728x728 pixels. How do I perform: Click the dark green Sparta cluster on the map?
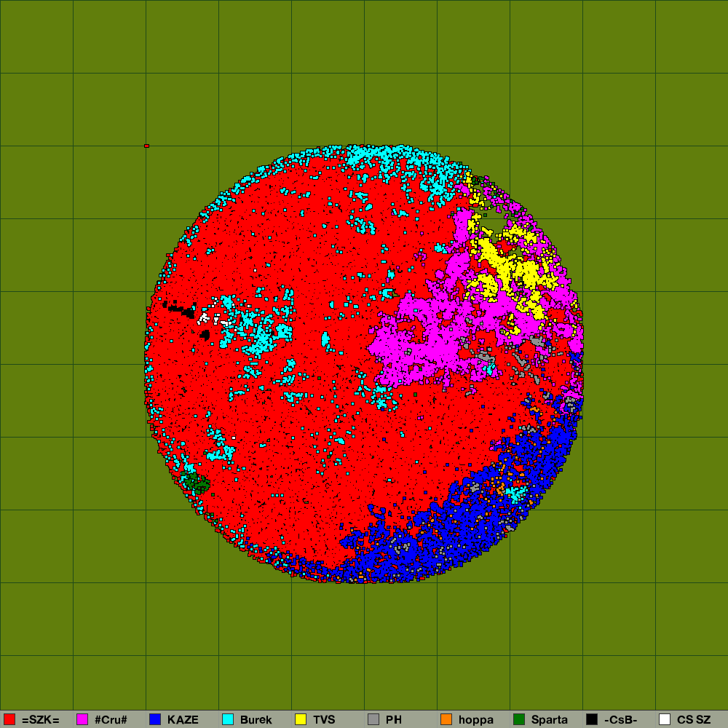coord(197,483)
